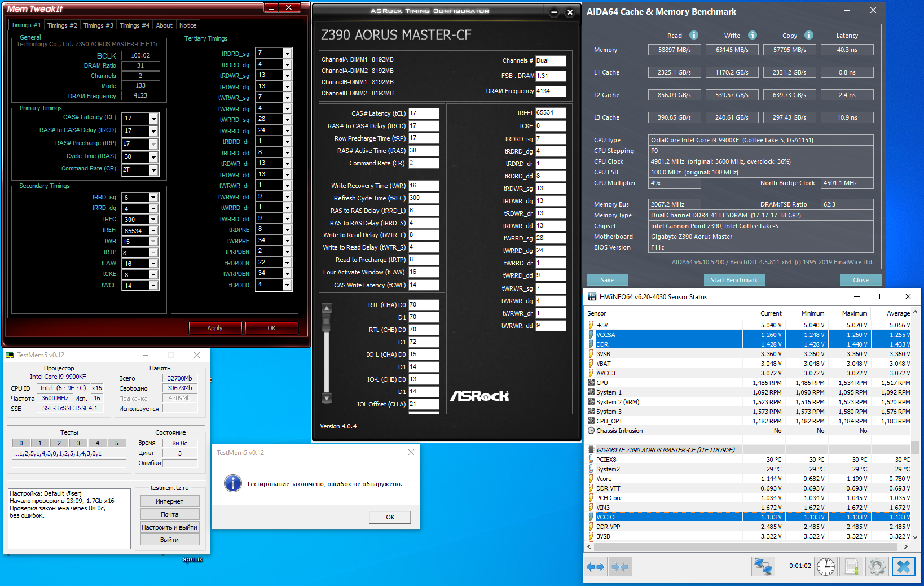
Task: Open tWCL dropdown in Mem TweakIt
Action: 153,286
